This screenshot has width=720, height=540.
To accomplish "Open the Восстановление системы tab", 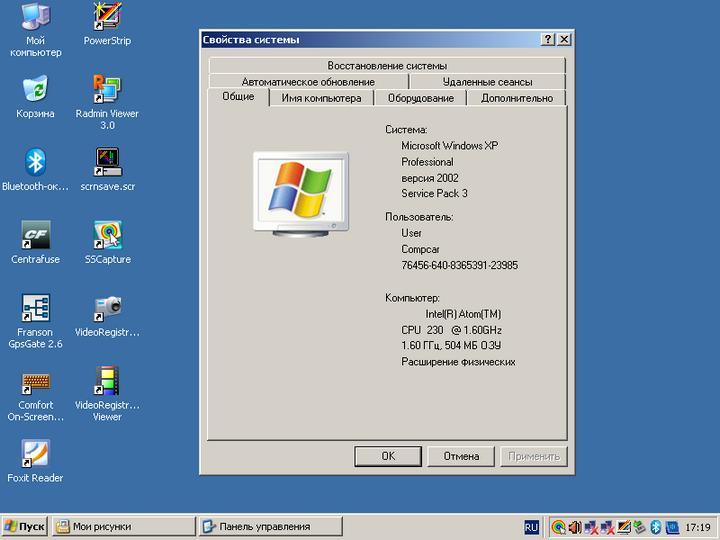I will (x=387, y=66).
